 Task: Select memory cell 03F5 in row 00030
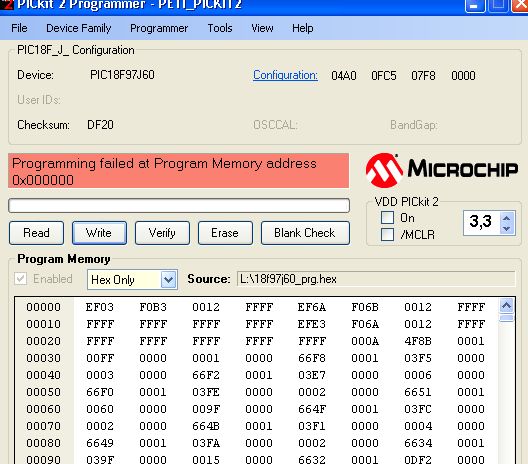[x=418, y=358]
